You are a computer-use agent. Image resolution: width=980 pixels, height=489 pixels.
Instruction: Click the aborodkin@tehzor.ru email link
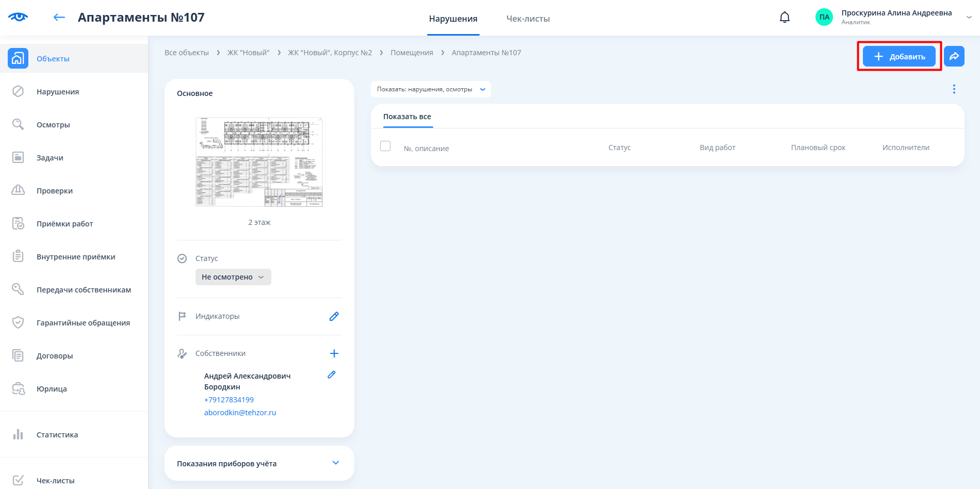(x=240, y=413)
